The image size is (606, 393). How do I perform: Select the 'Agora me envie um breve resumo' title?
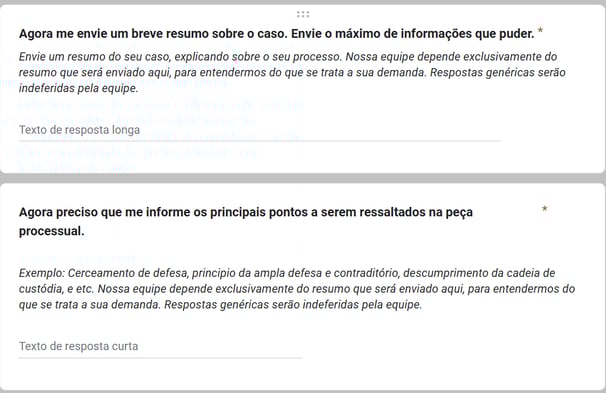coord(277,34)
